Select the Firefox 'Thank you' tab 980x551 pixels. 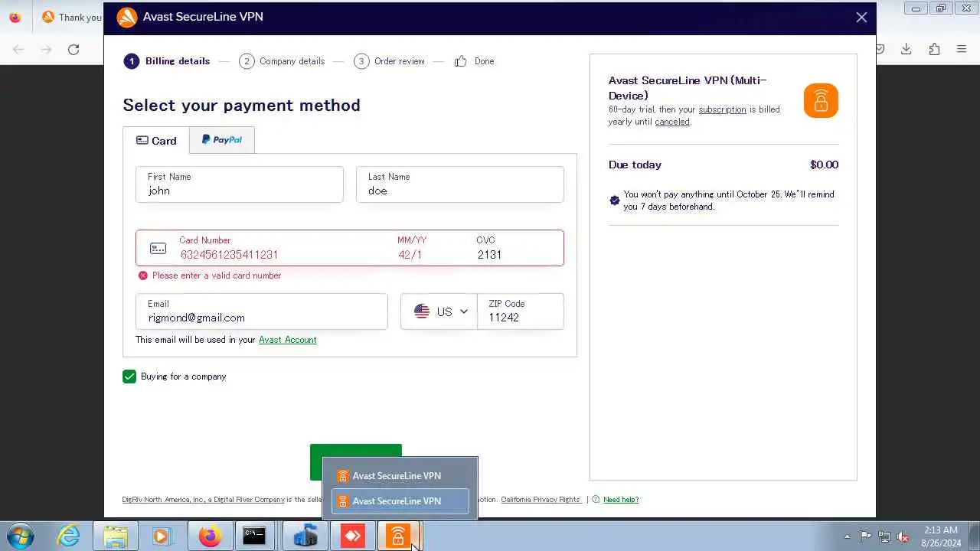click(71, 17)
